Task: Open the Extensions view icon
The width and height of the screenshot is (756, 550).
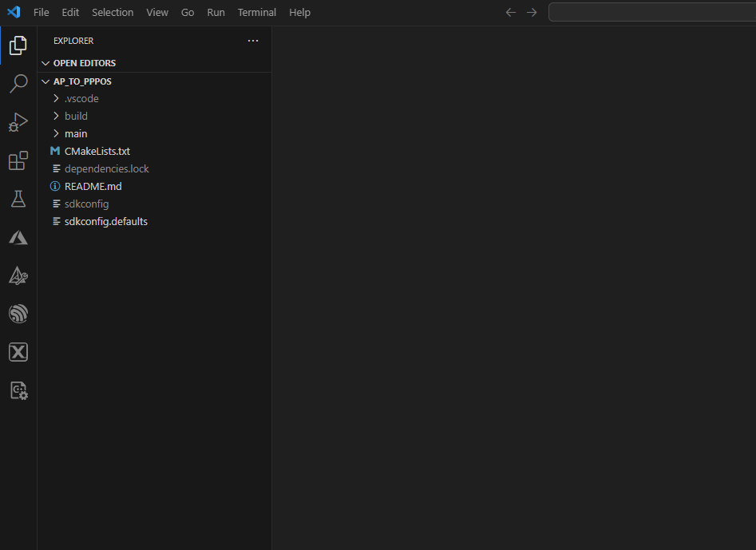Action: [x=18, y=160]
